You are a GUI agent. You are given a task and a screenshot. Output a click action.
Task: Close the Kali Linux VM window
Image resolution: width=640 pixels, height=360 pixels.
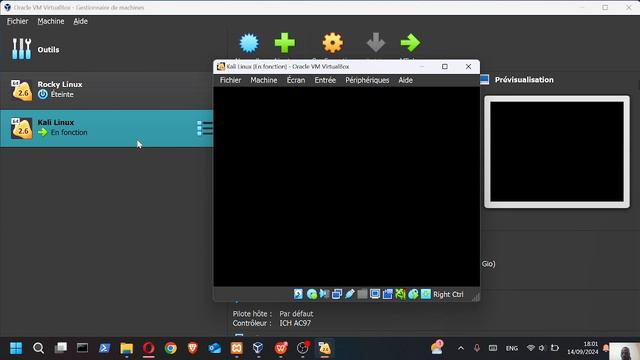pyautogui.click(x=468, y=67)
